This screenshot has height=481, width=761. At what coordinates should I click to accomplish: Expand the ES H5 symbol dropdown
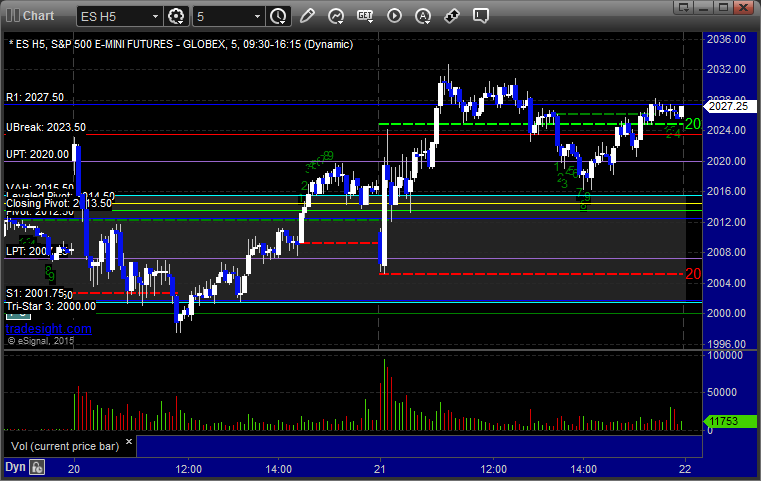pos(155,17)
